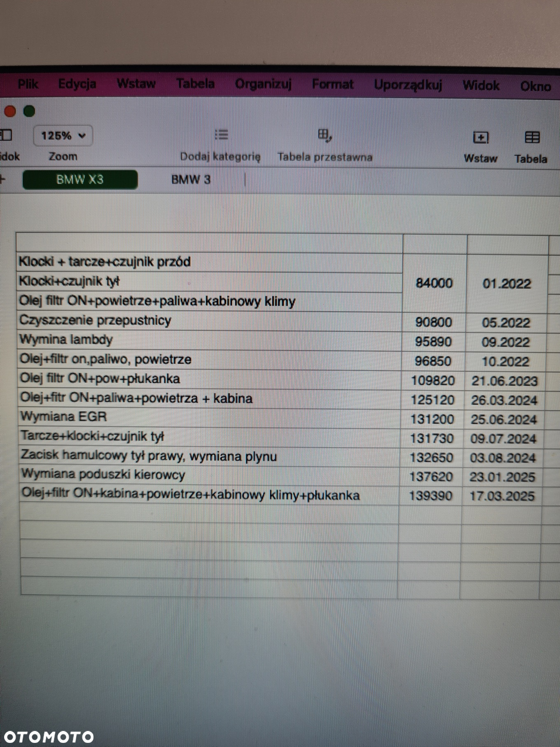This screenshot has height=747, width=560.
Task: Select date cell 09.07.2024
Action: point(503,439)
